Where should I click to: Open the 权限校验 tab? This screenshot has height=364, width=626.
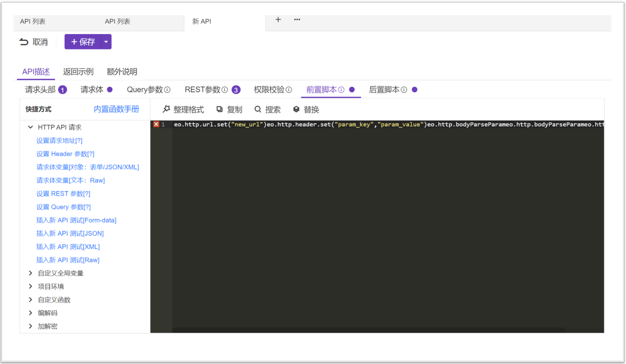click(269, 90)
